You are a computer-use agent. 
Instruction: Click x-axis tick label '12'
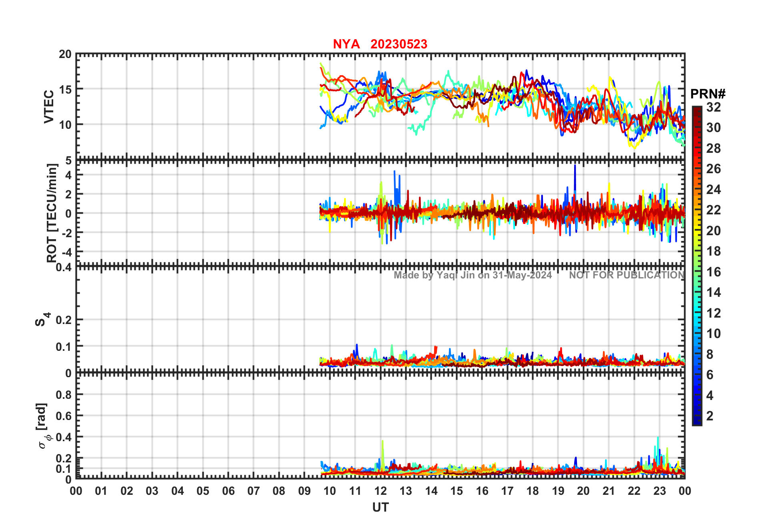[x=380, y=491]
